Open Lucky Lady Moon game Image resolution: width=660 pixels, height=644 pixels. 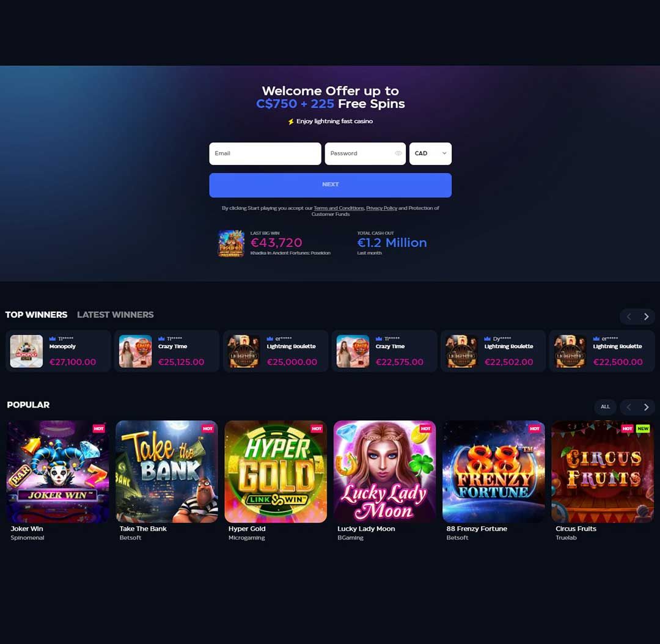coord(385,472)
